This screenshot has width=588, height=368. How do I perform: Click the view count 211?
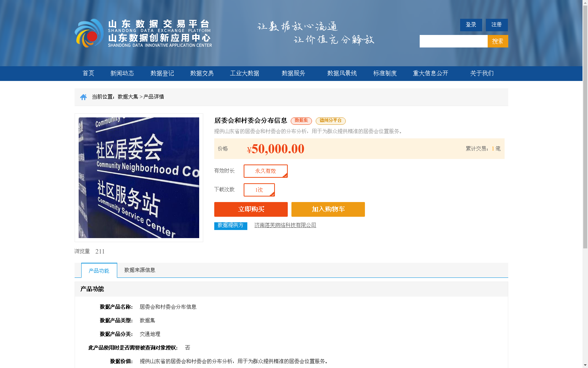click(100, 251)
